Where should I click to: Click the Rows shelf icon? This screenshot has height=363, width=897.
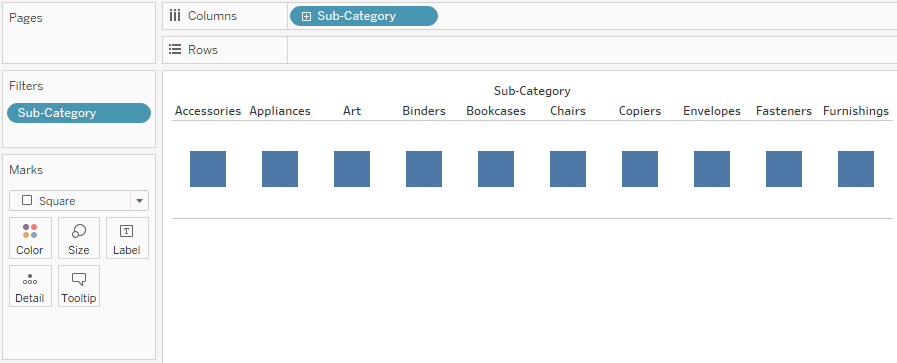pyautogui.click(x=175, y=50)
